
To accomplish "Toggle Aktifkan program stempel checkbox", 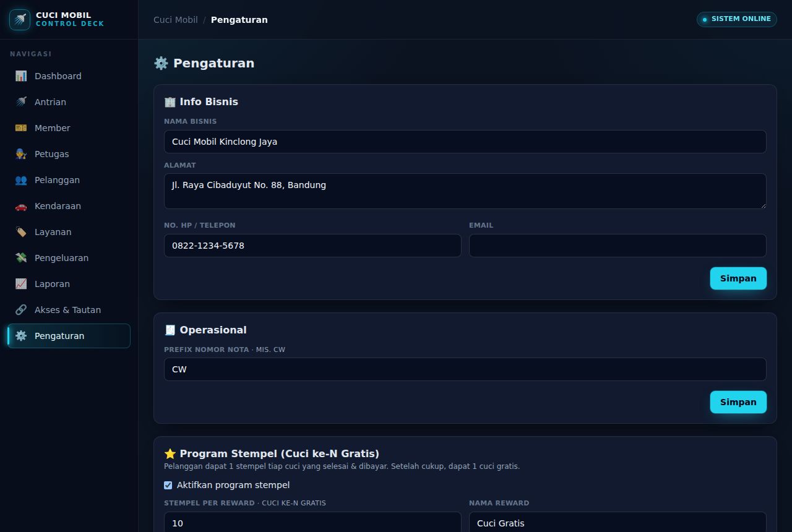I will [x=168, y=485].
